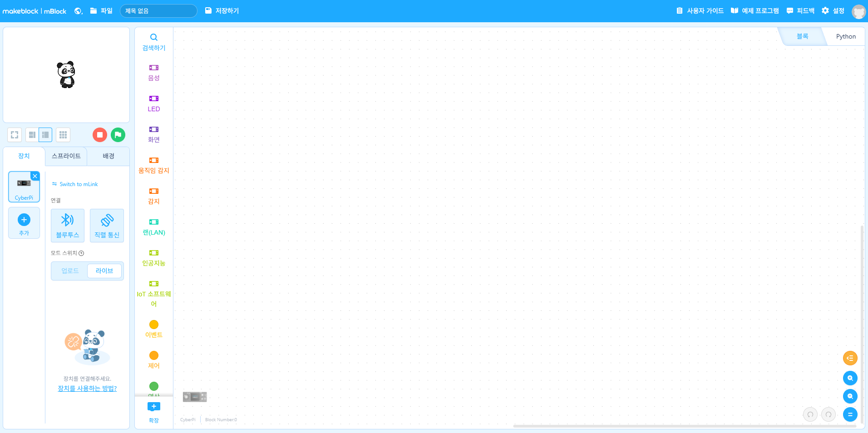Toggle Switch to mLink
This screenshot has height=433, width=868.
coord(75,184)
